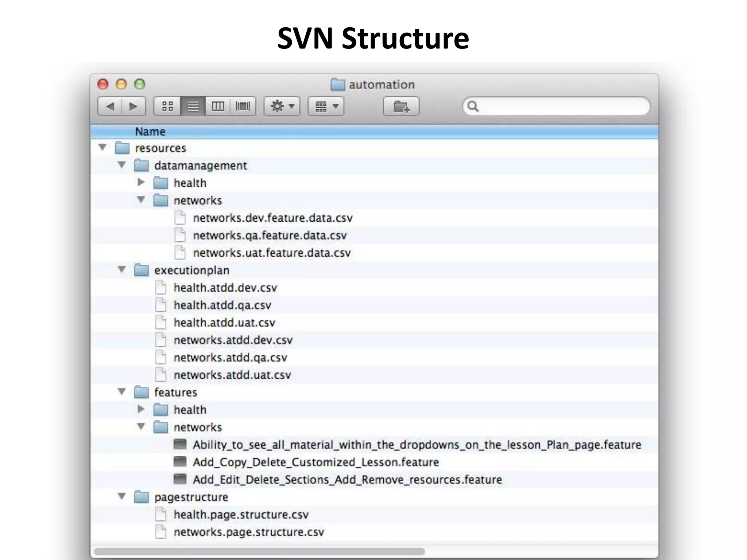747x560 pixels.
Task: Click the networks.atdd.qa.csv file name
Action: 230,358
